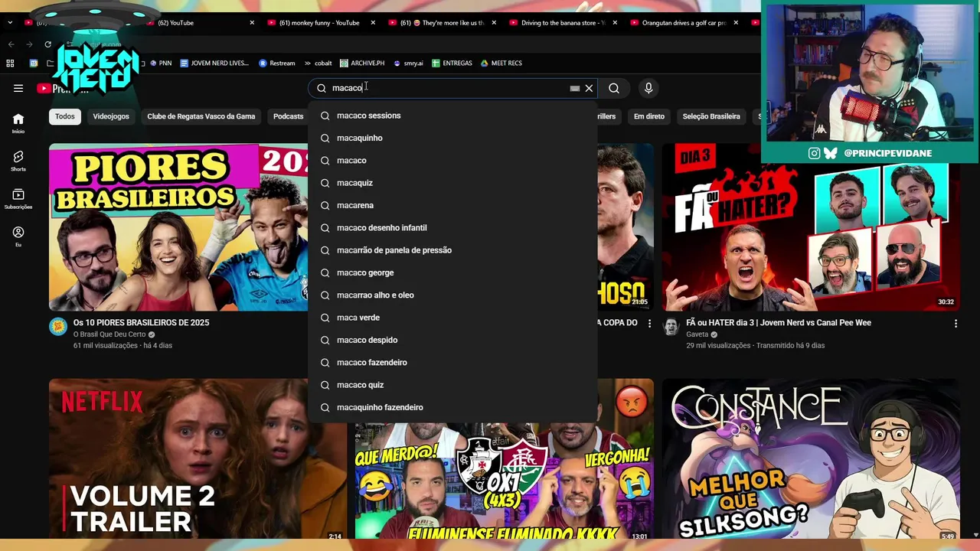
Task: Select 'Clube de Regatas Vasco da Gama' chip
Action: click(201, 116)
